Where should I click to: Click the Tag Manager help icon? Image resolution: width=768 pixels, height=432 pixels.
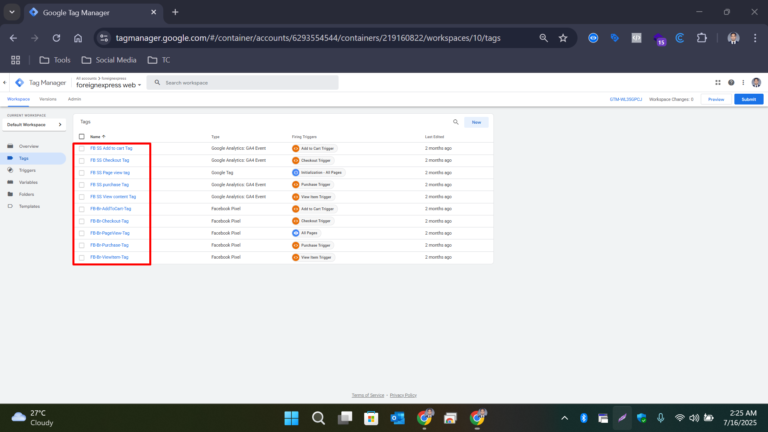coord(731,83)
